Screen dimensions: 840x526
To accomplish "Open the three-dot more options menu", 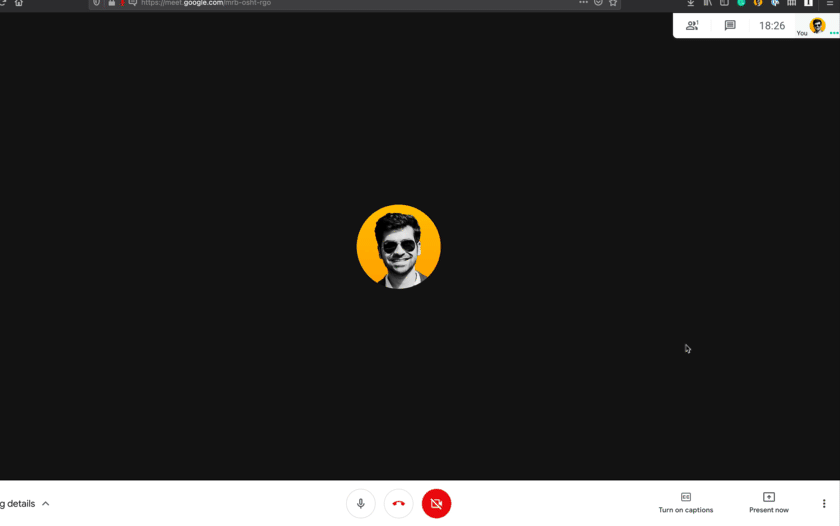I will click(x=824, y=504).
